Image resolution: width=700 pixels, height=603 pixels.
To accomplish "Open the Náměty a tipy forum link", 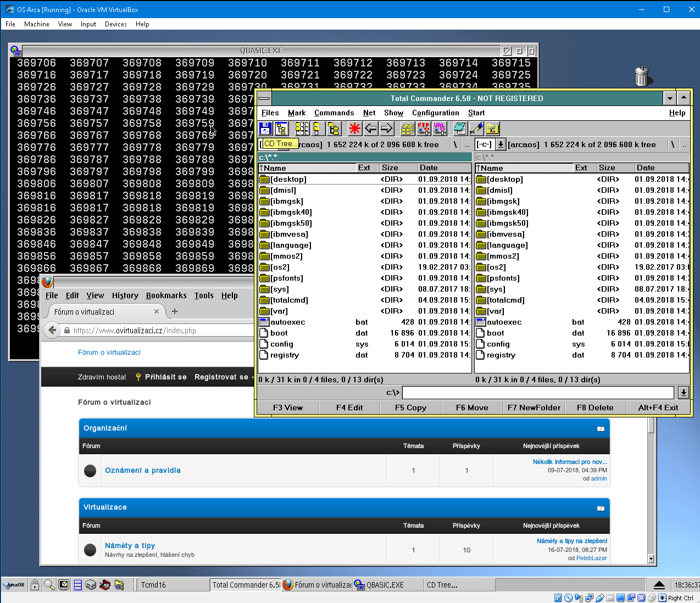I will pyautogui.click(x=130, y=545).
